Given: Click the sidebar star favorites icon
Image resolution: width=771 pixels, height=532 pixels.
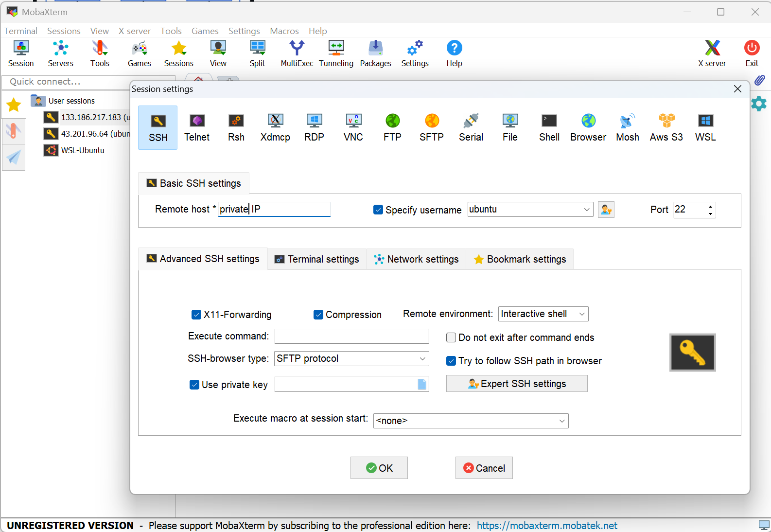Looking at the screenshot, I should (x=14, y=105).
